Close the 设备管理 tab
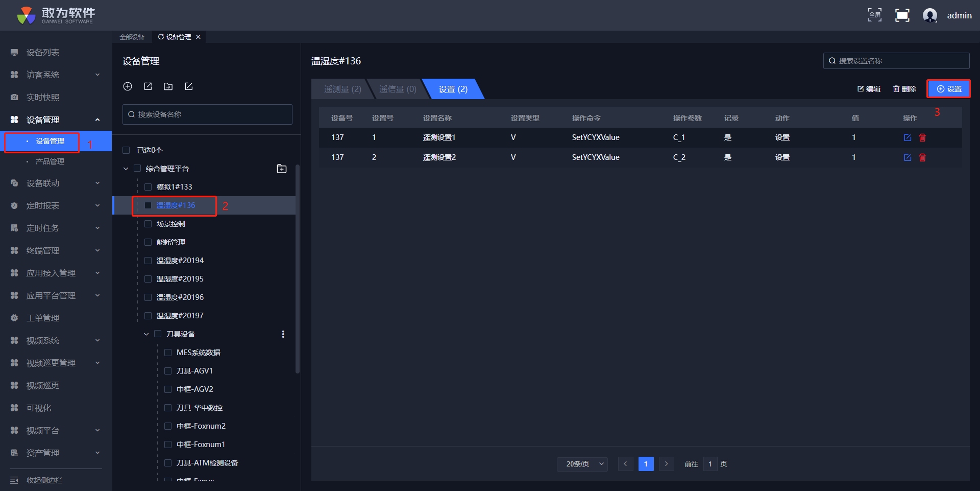This screenshot has height=491, width=980. point(199,37)
